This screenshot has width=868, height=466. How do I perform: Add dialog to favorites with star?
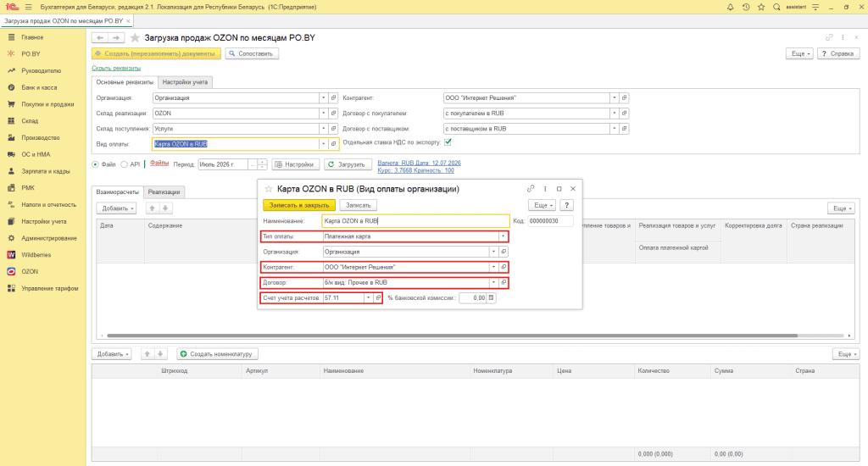pos(269,189)
